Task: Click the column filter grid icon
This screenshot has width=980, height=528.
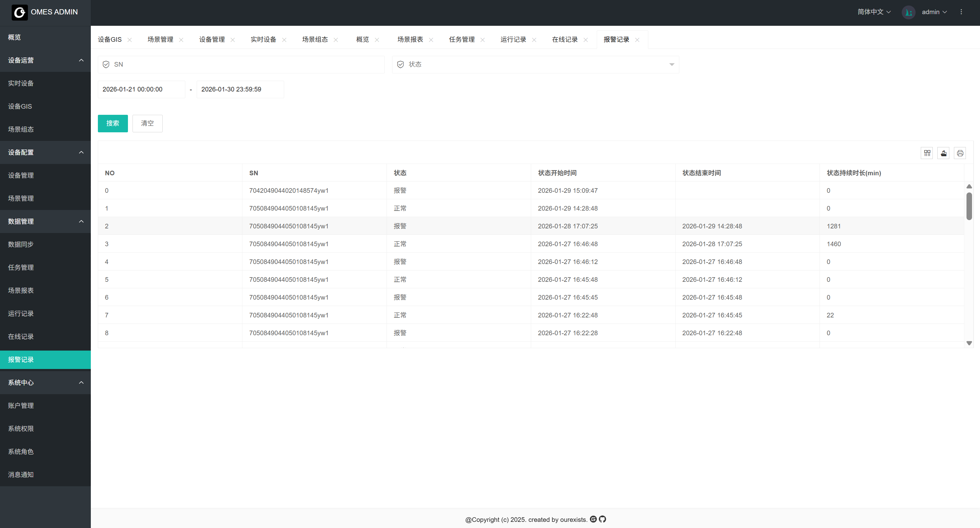Action: tap(927, 153)
